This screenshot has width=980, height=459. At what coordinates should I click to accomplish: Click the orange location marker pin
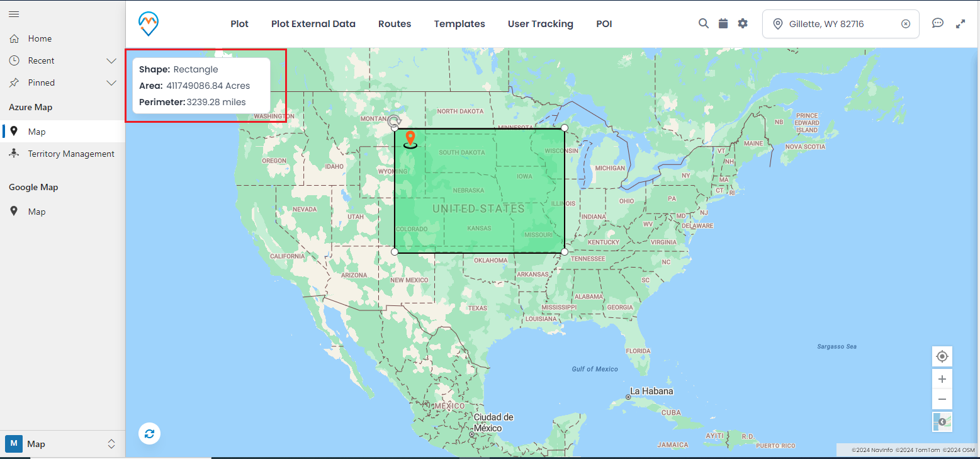[410, 139]
